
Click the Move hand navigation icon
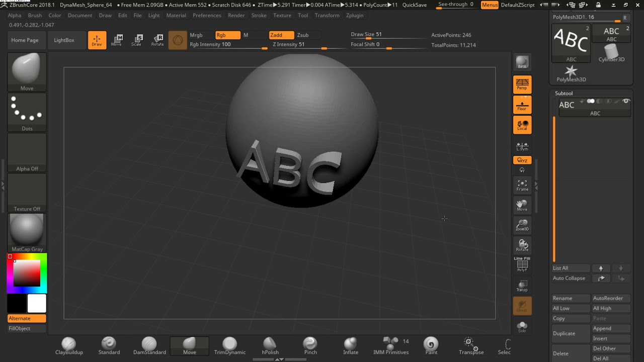tap(522, 206)
